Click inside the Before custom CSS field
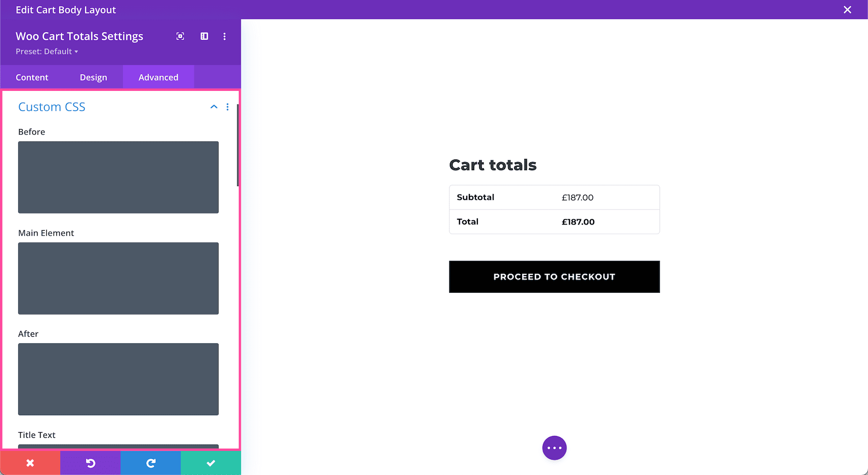 (x=118, y=177)
